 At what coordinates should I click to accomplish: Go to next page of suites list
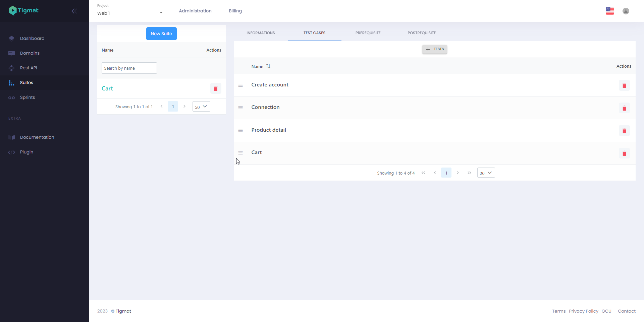[x=184, y=107]
